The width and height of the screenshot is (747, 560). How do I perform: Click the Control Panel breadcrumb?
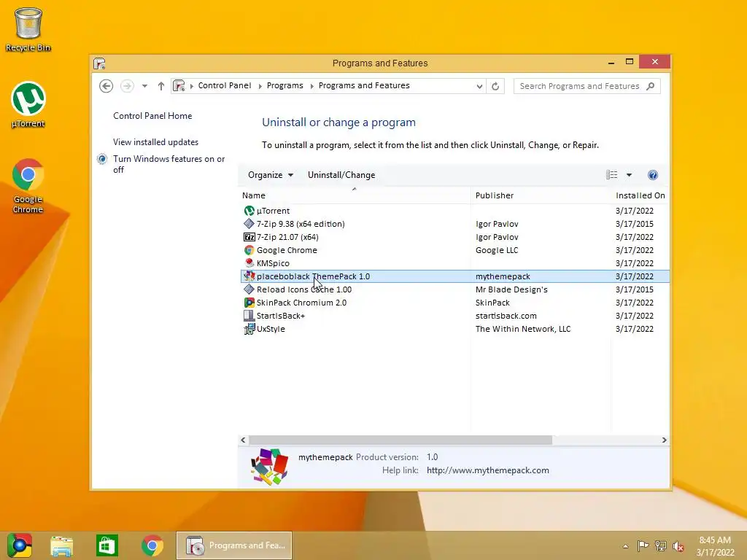[225, 86]
